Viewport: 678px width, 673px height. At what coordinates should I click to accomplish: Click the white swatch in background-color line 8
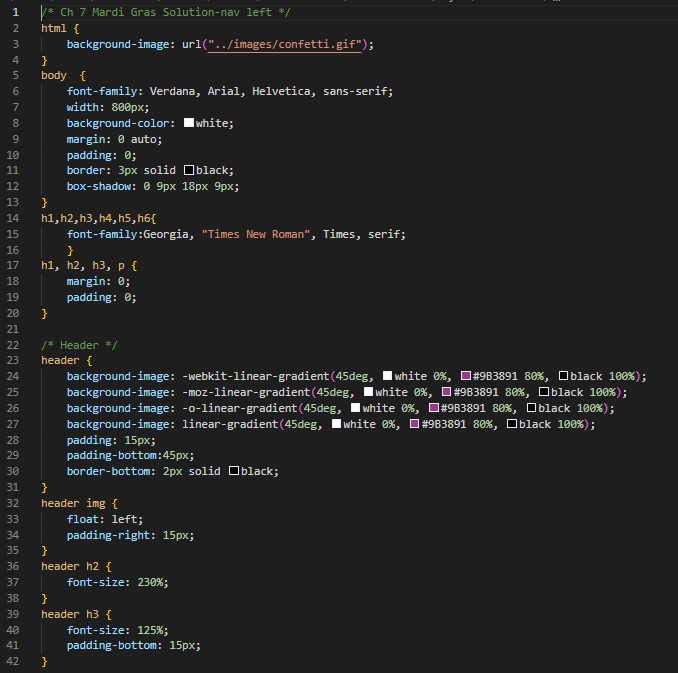pos(189,123)
